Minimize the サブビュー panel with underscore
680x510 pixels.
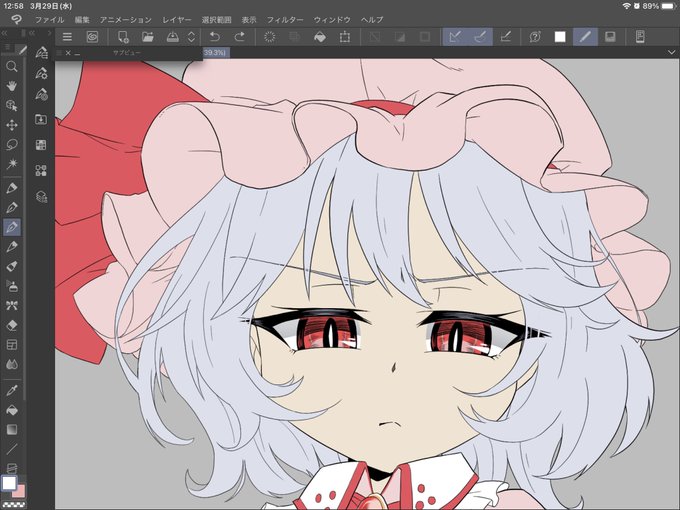[77, 53]
